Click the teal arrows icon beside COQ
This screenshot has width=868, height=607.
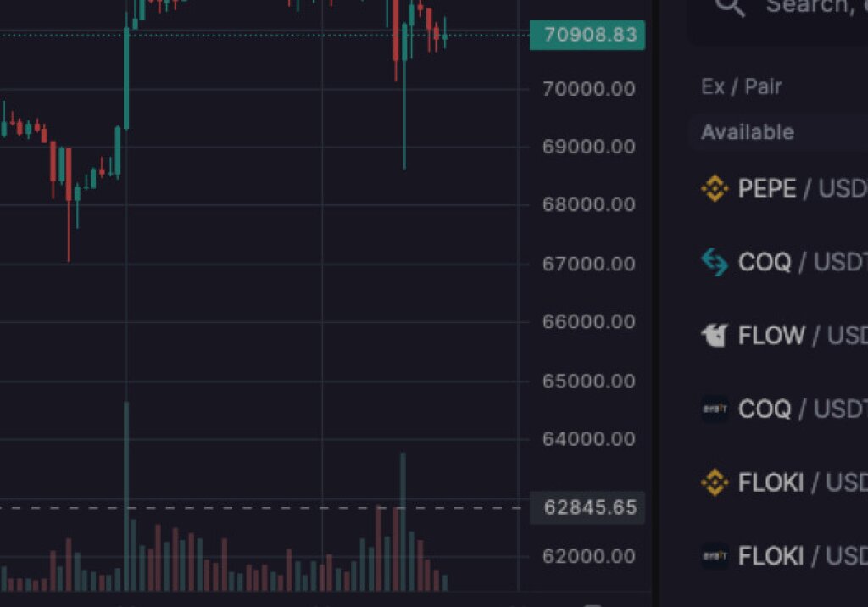[x=715, y=262]
